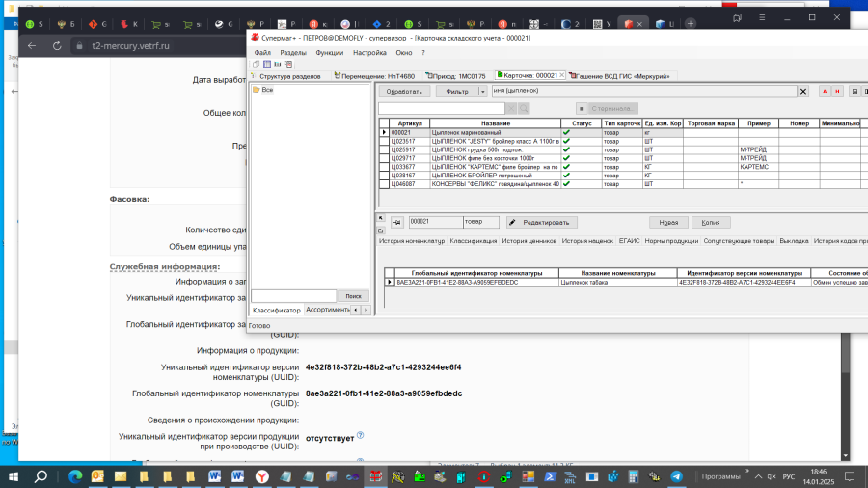Open the Классификация tab in the card details
The image size is (868, 488).
[x=474, y=241]
